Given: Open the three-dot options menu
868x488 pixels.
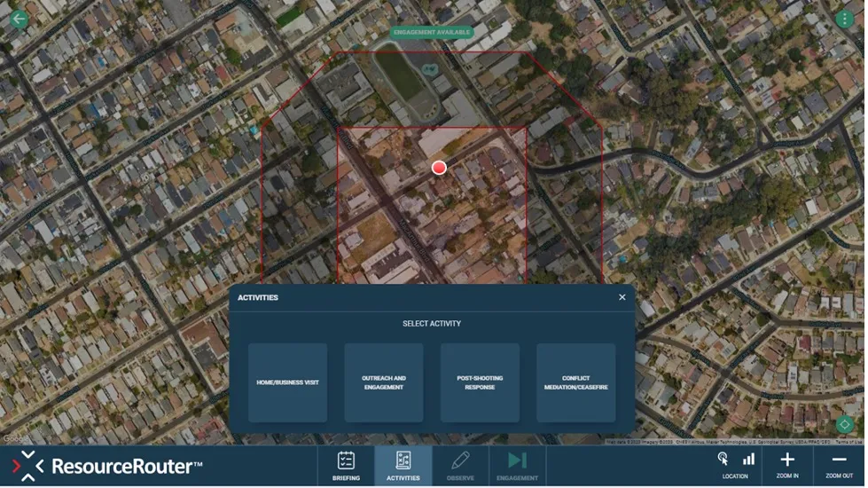Looking at the screenshot, I should pos(846,19).
